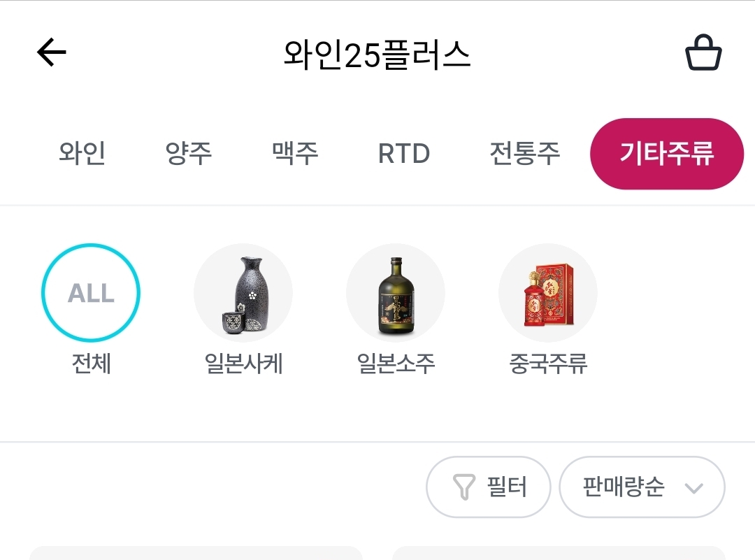This screenshot has height=560, width=755.
Task: Select the 일본소주 bottle icon
Action: pos(396,292)
